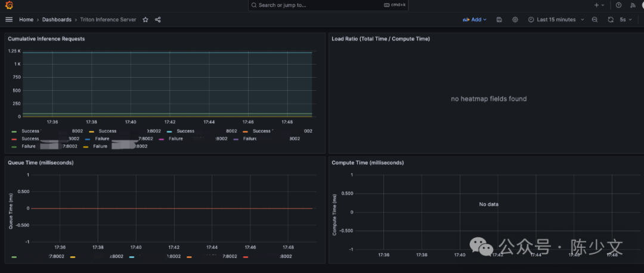Open the hamburger navigation menu
The width and height of the screenshot is (644, 273).
coord(9,19)
